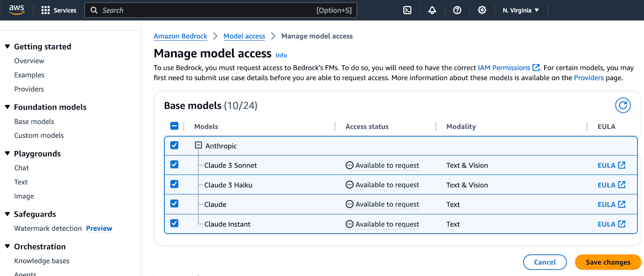This screenshot has width=644, height=276.
Task: Open Base models in the sidebar
Action: pyautogui.click(x=34, y=122)
